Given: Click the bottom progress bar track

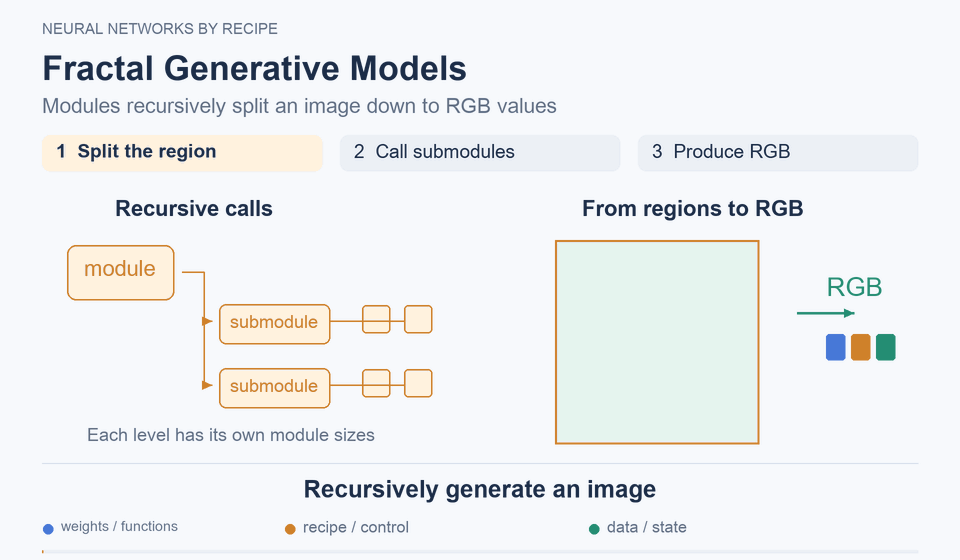Looking at the screenshot, I should (x=480, y=552).
